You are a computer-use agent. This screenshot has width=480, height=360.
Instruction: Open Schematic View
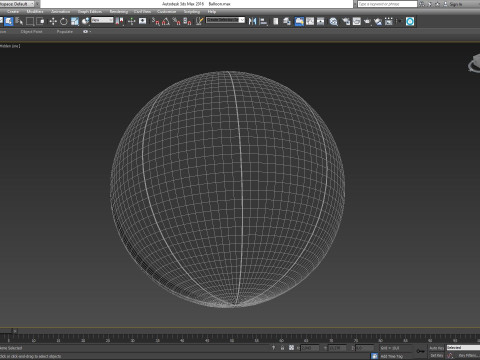(320, 21)
